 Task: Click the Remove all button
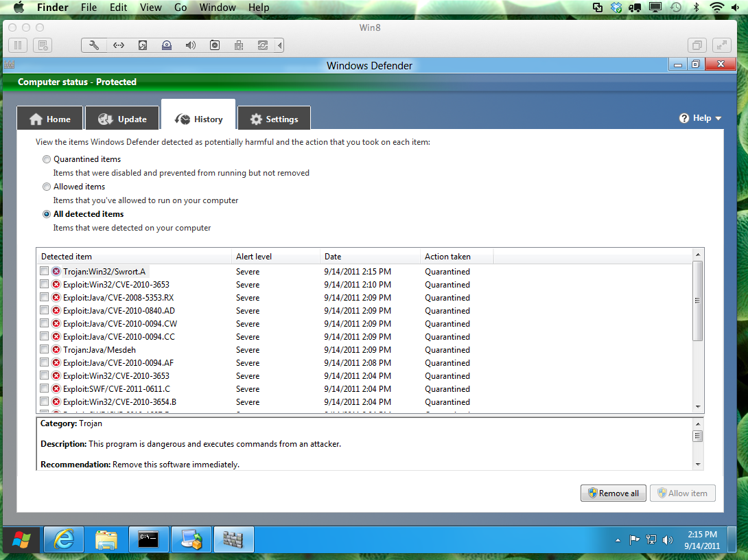click(613, 493)
